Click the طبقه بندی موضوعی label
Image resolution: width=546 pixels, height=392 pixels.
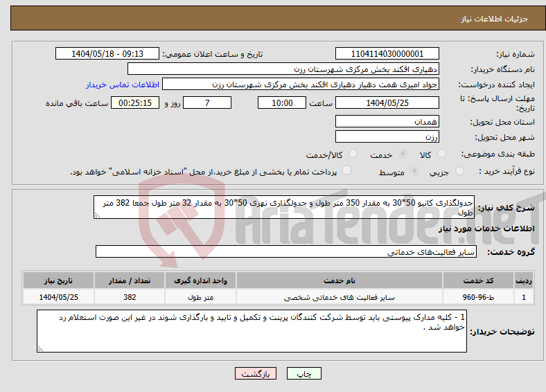[498, 154]
